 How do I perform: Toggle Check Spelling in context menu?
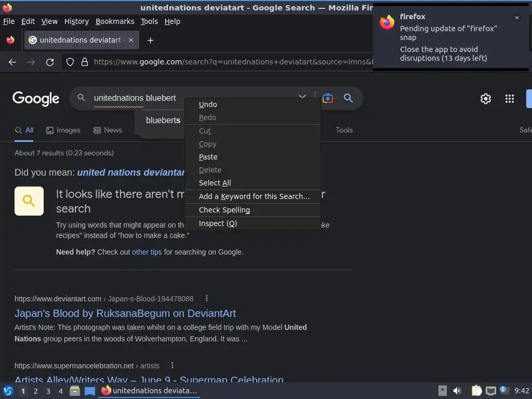253,210
